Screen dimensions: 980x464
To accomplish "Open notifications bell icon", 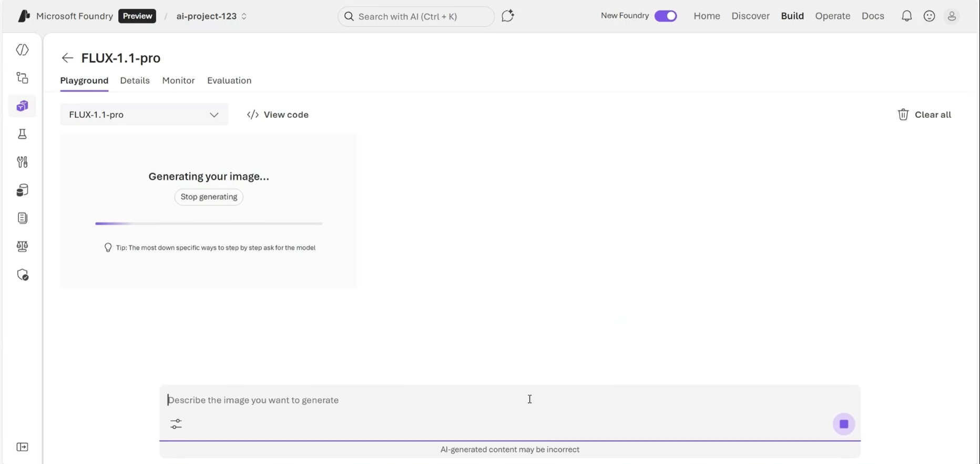I will (907, 16).
